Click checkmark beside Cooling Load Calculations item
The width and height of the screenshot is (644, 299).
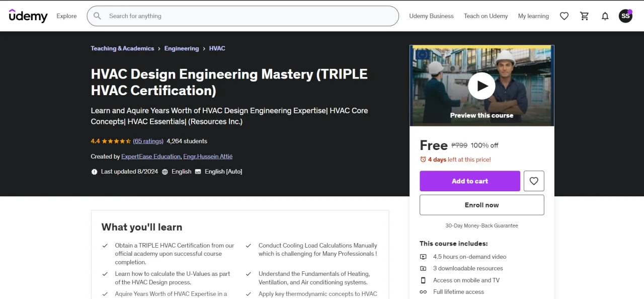[x=249, y=246]
